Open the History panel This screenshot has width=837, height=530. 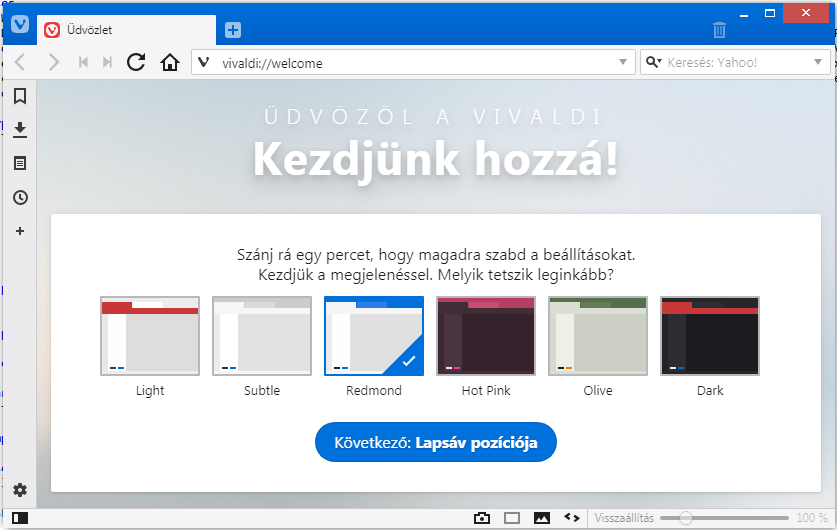tap(20, 197)
